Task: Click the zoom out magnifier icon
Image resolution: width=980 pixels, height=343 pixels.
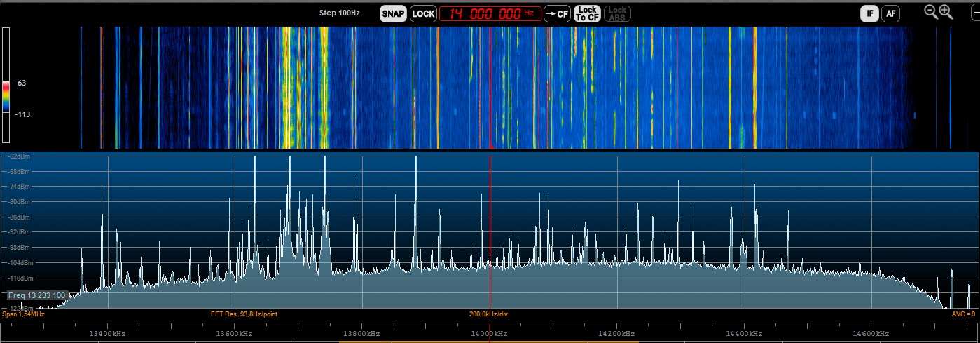Action: click(x=931, y=11)
